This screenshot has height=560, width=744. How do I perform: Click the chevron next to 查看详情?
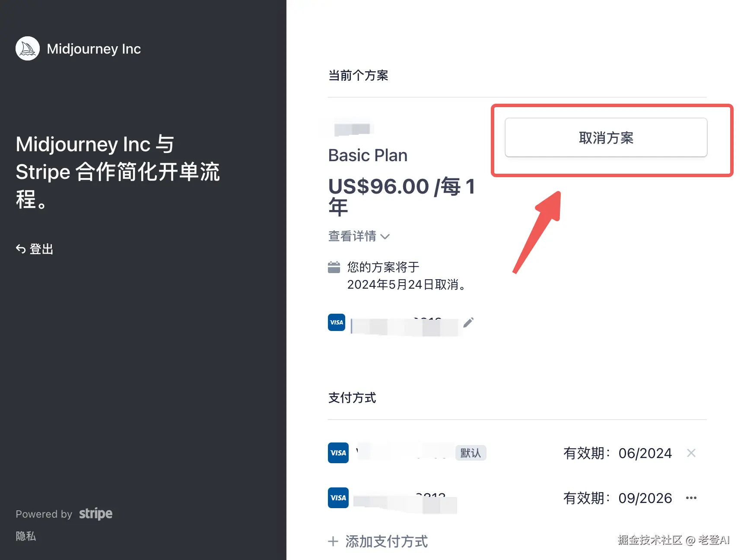[385, 237]
